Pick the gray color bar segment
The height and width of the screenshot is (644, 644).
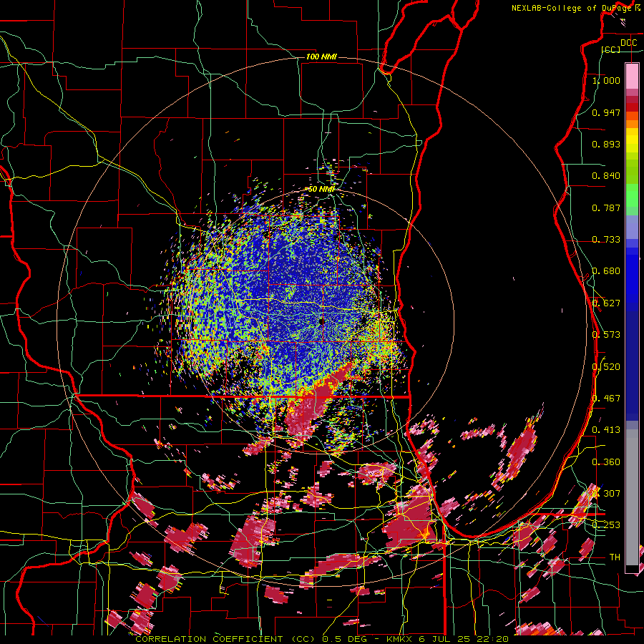(x=632, y=497)
